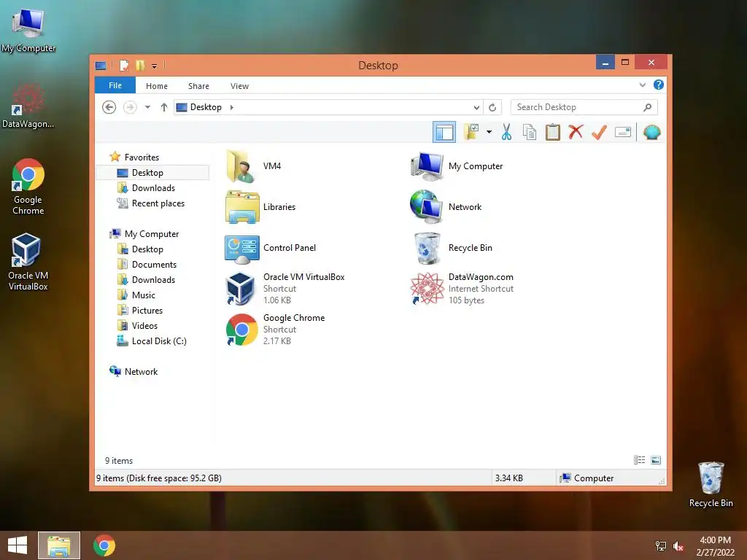Screen dimensions: 747x560
Task: Select Oracle VM VirtualBox shortcut in file list
Action: click(x=285, y=289)
